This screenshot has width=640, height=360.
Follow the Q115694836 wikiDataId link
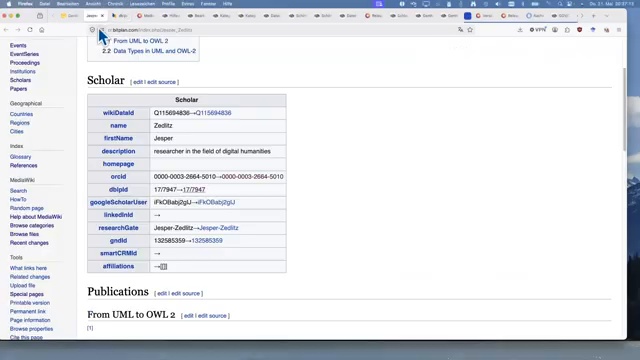(x=213, y=113)
